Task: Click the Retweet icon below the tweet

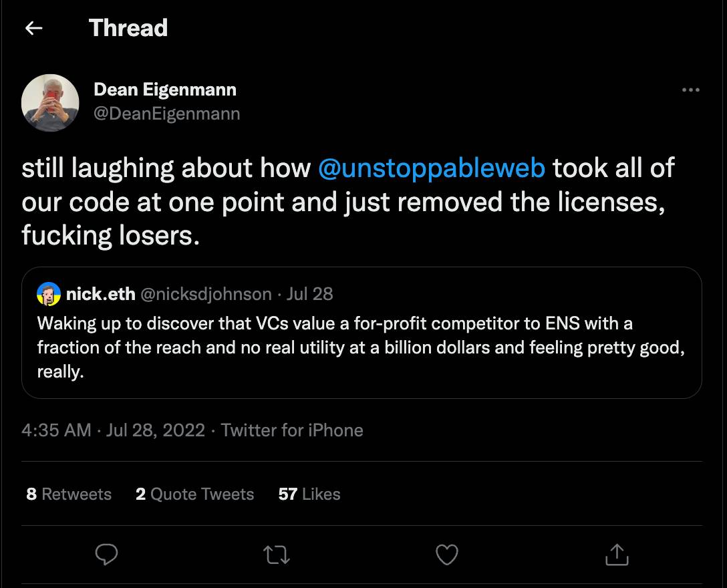Action: (x=277, y=555)
